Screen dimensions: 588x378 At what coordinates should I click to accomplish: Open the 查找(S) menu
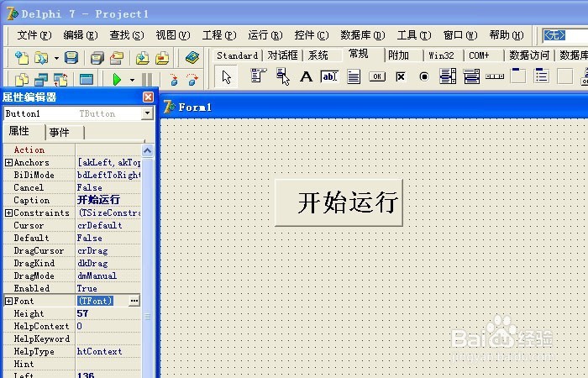[x=127, y=35]
